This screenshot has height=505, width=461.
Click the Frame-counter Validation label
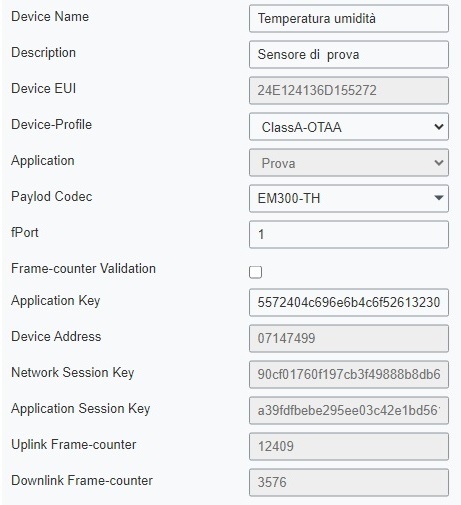tap(83, 268)
